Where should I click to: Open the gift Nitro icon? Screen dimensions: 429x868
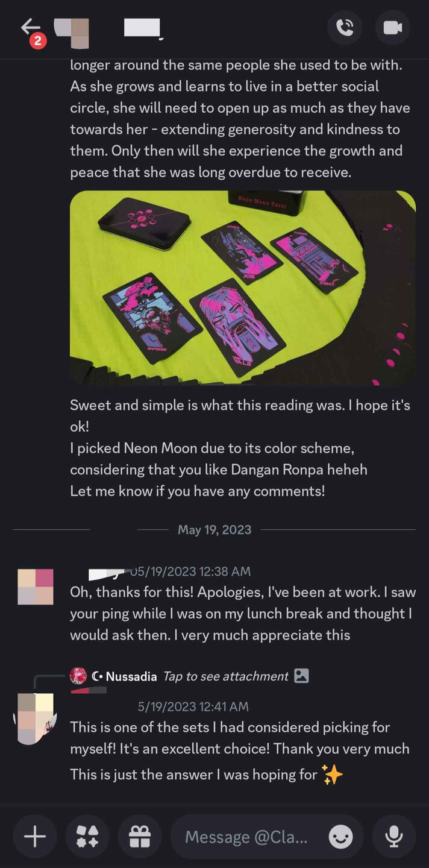[x=140, y=837]
